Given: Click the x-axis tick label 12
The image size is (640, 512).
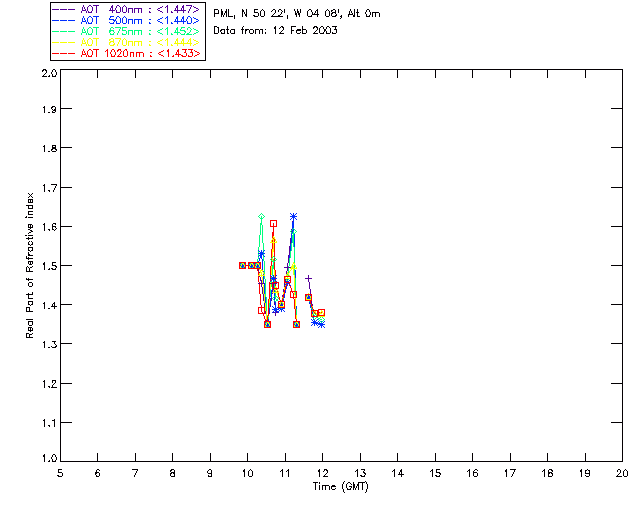Looking at the screenshot, I should (x=322, y=473).
